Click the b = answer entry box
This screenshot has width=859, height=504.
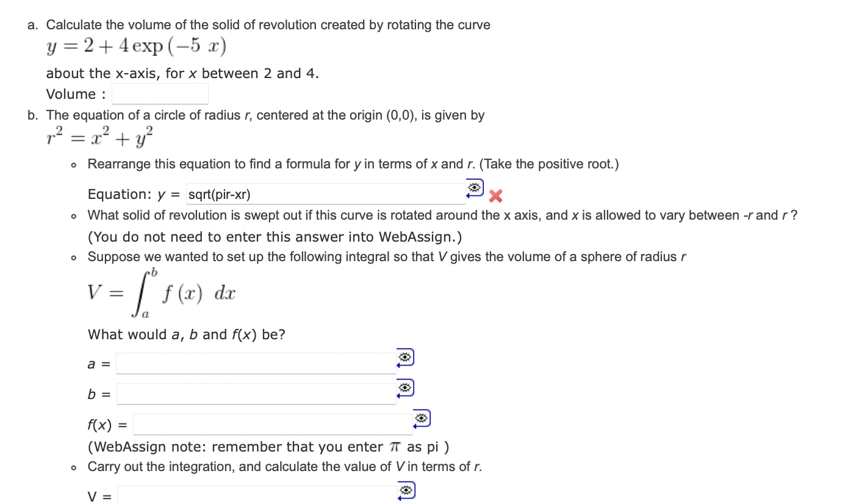click(x=256, y=394)
